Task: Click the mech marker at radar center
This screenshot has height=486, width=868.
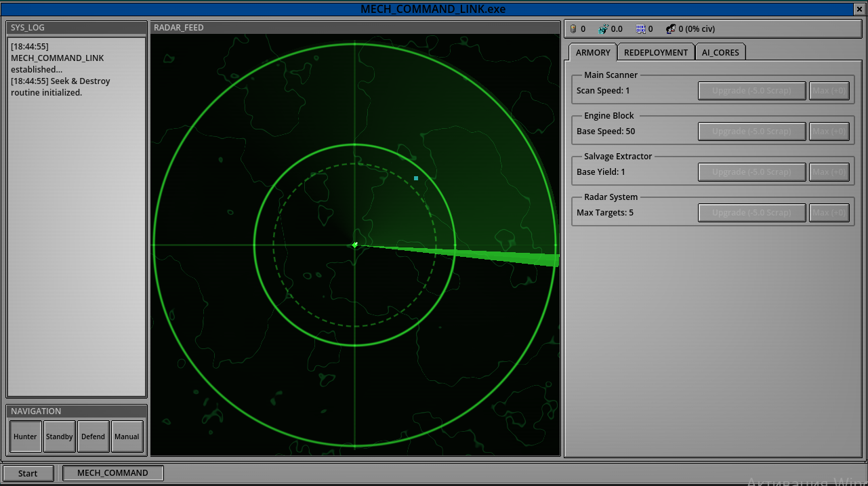Action: (355, 245)
